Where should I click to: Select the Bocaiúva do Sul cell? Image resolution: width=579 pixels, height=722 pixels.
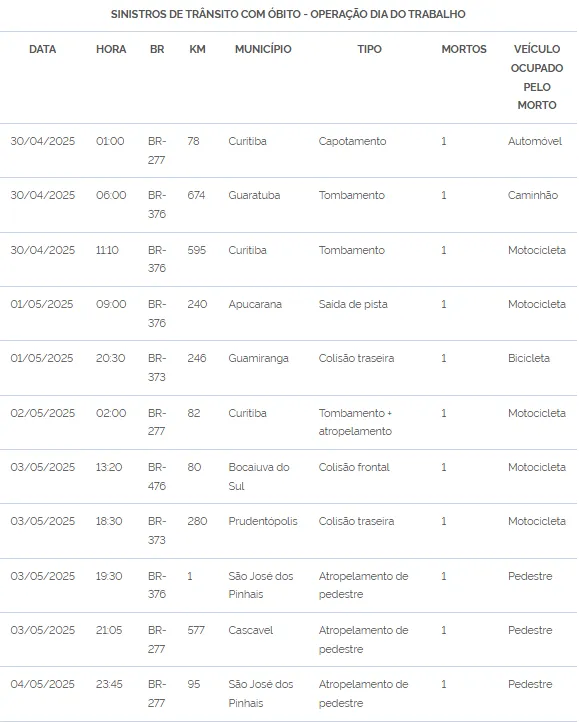(x=259, y=477)
